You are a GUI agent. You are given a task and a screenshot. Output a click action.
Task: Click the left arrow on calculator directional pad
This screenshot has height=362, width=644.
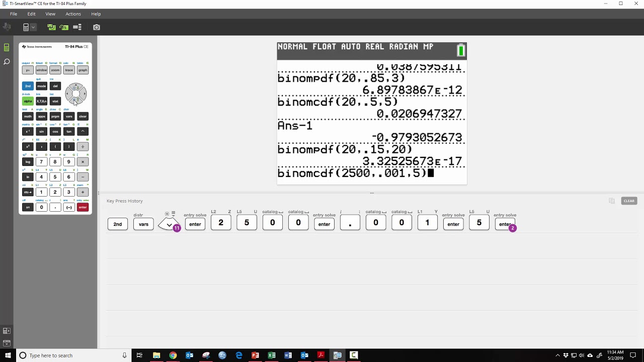68,94
